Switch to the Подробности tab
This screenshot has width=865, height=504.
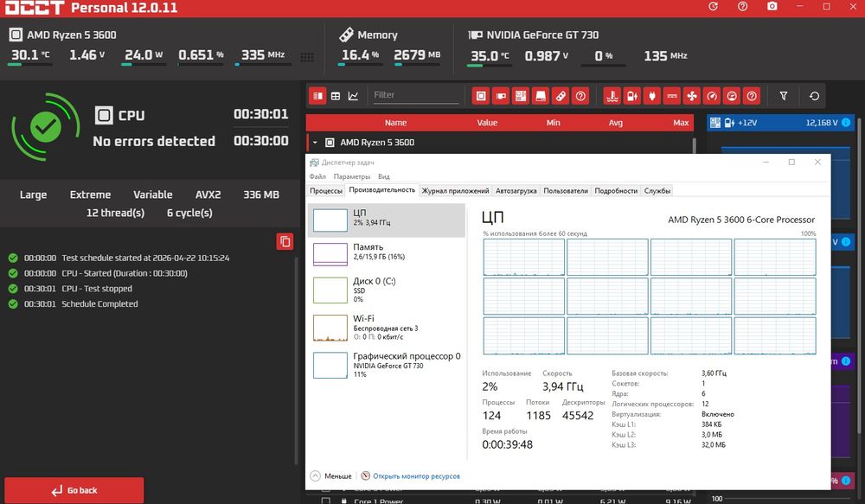[616, 191]
